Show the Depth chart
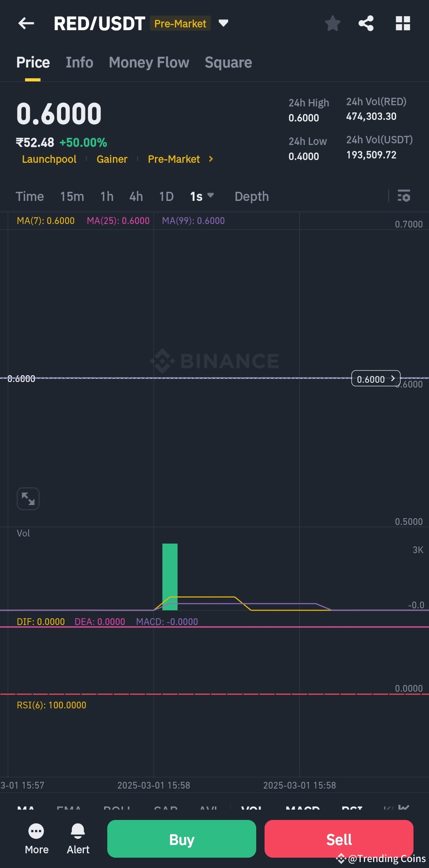 point(252,196)
